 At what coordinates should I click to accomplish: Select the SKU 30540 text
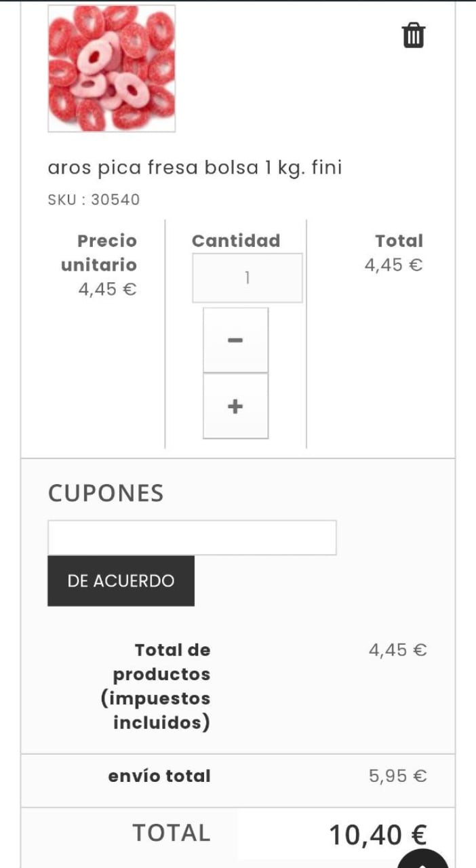tap(92, 199)
